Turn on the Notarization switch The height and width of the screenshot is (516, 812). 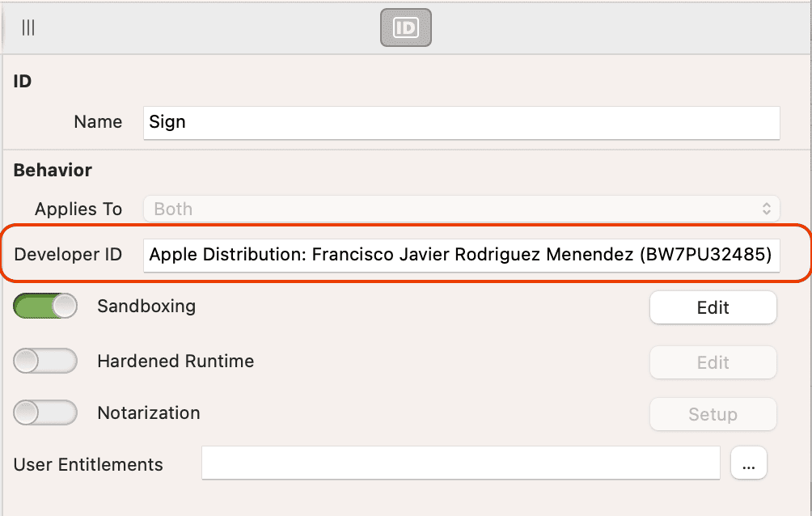click(45, 413)
